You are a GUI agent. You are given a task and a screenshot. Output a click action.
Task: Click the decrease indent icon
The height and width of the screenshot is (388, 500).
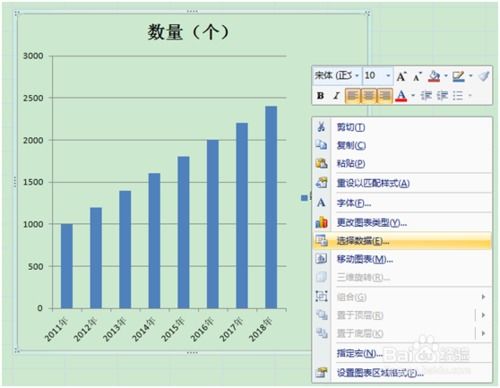[426, 96]
